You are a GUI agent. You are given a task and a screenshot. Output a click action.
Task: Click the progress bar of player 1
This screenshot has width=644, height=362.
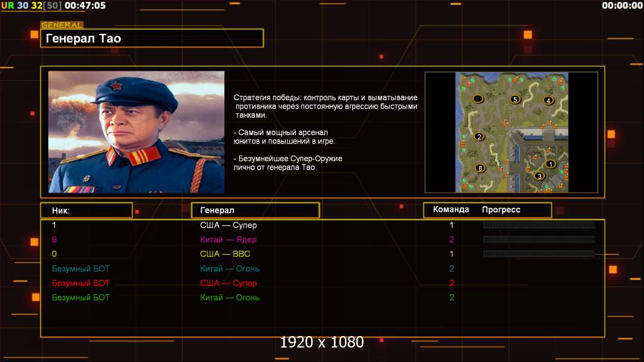click(539, 224)
